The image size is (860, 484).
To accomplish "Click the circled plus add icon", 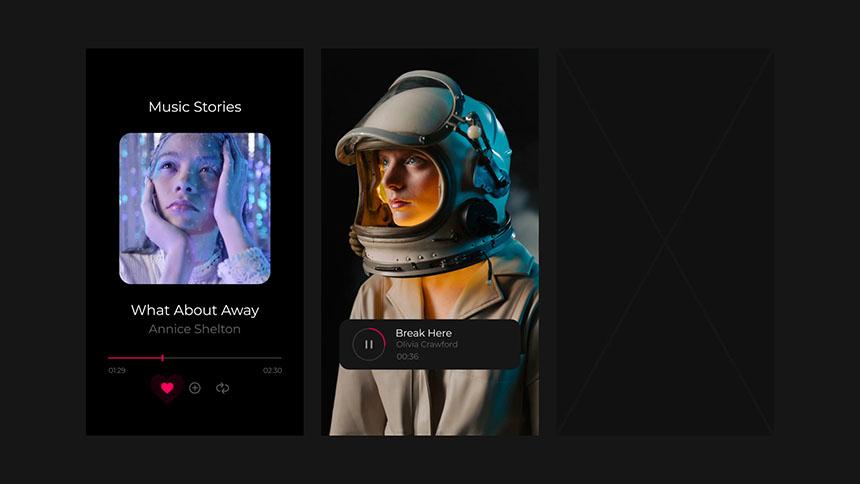I will click(195, 388).
